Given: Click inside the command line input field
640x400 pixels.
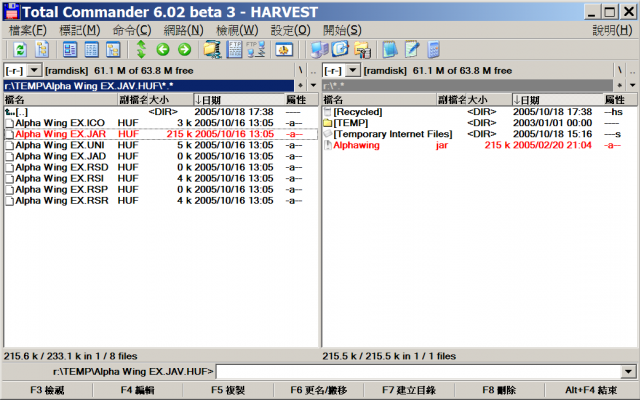Looking at the screenshot, I should coord(419,371).
